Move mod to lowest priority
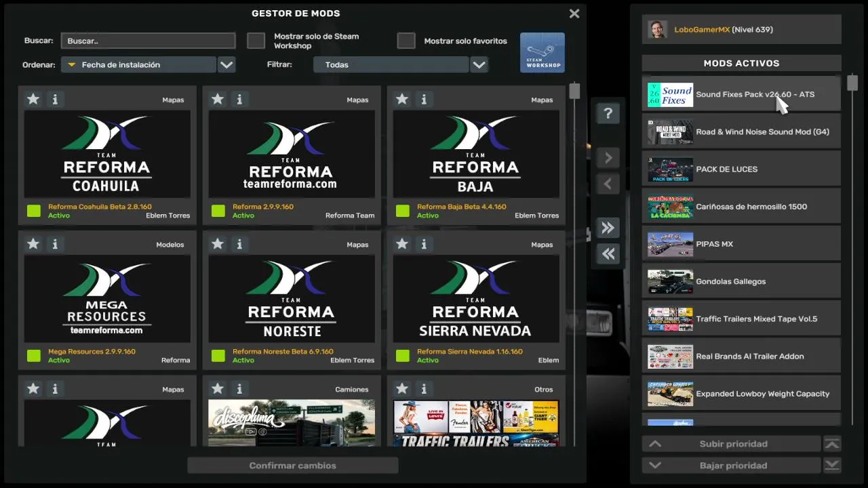 [832, 466]
